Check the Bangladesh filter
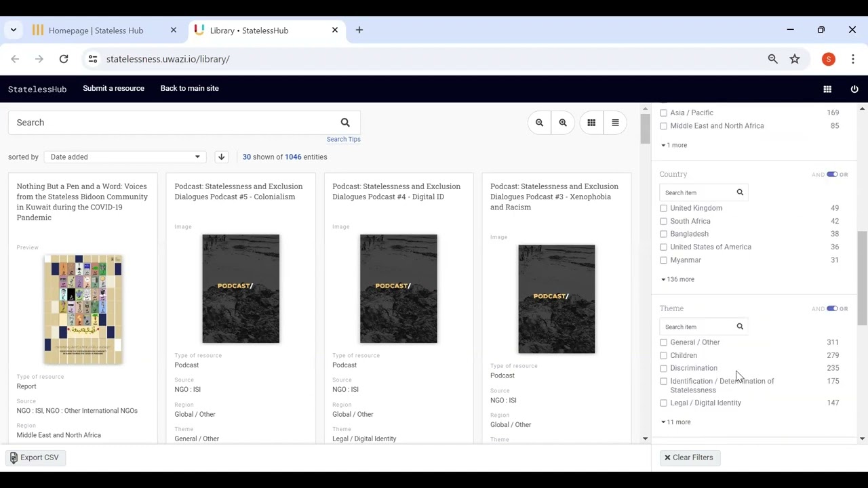Viewport: 868px width, 488px height. click(x=663, y=234)
